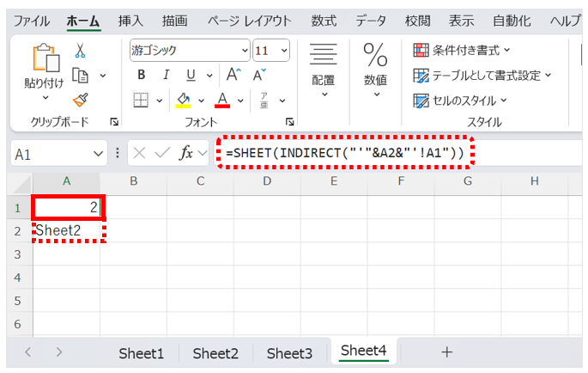This screenshot has height=373, width=588.
Task: Open the Sheet3 worksheet tab
Action: pyautogui.click(x=289, y=353)
